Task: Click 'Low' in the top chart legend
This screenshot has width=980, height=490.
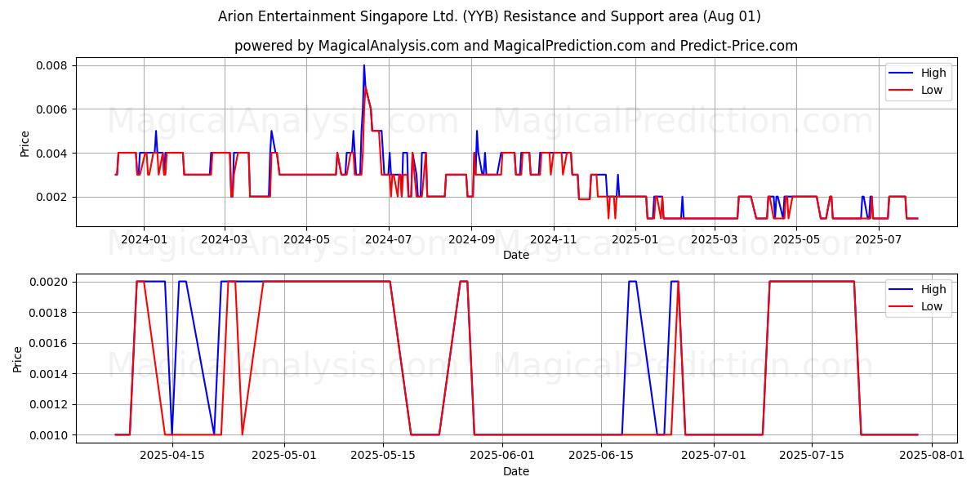Action: 932,90
